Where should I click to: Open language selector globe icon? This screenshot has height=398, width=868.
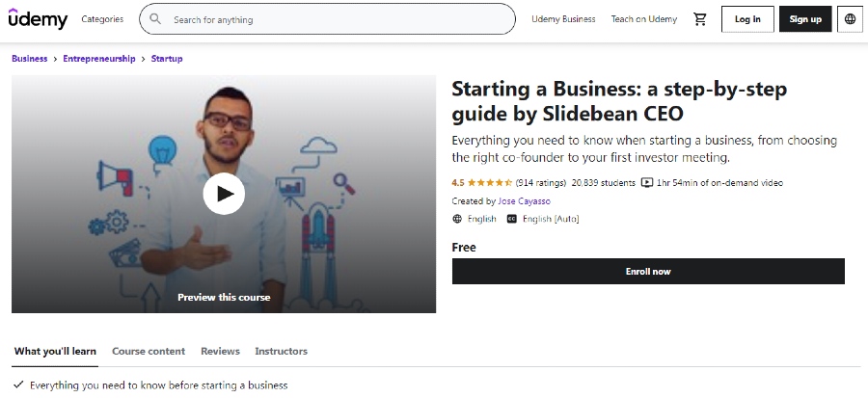click(850, 18)
